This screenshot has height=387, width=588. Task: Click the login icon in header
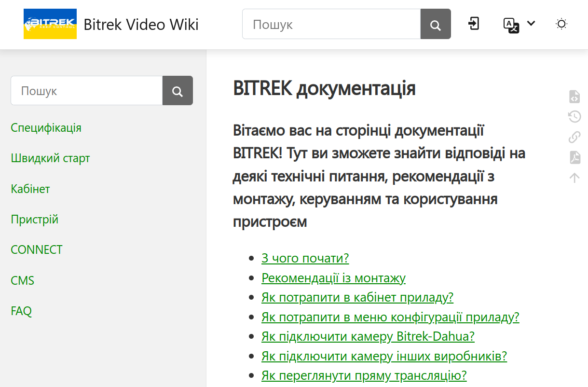(474, 24)
